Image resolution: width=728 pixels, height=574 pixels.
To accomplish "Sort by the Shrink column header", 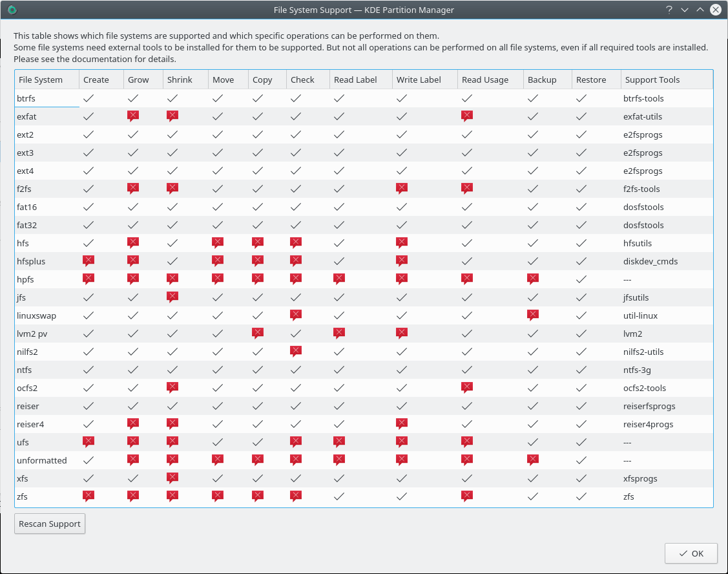I will tap(179, 80).
